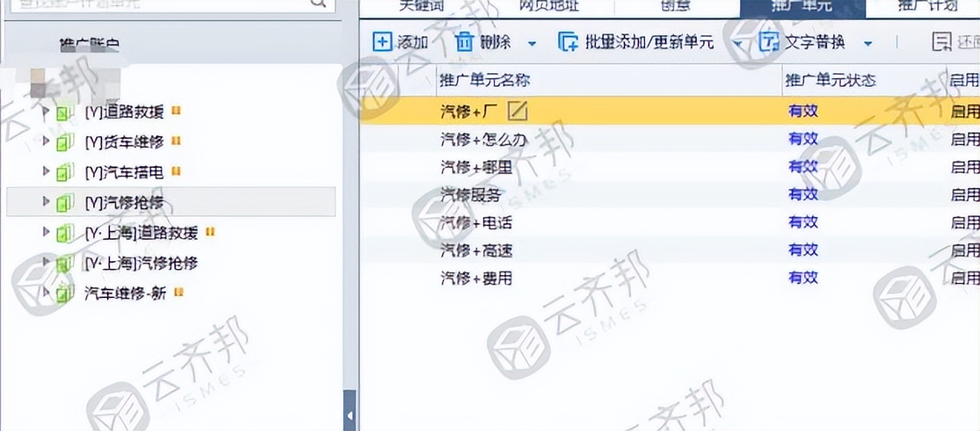Select the 推广单元 tab

pyautogui.click(x=803, y=7)
